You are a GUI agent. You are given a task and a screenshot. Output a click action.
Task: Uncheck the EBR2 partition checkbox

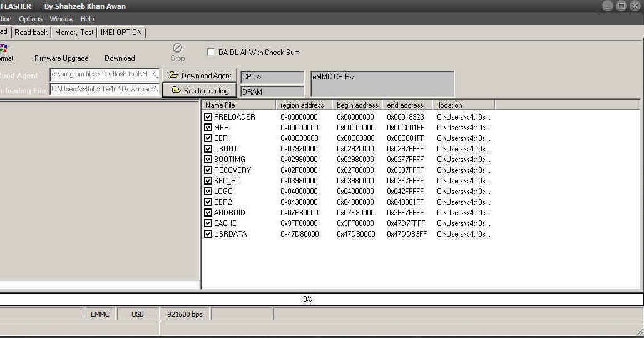[208, 202]
